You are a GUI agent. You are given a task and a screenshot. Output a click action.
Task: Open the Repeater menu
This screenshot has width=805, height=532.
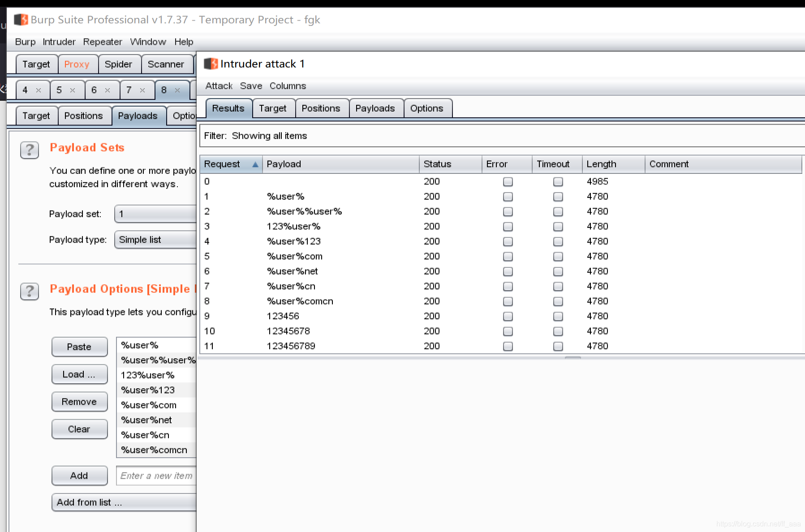[103, 42]
